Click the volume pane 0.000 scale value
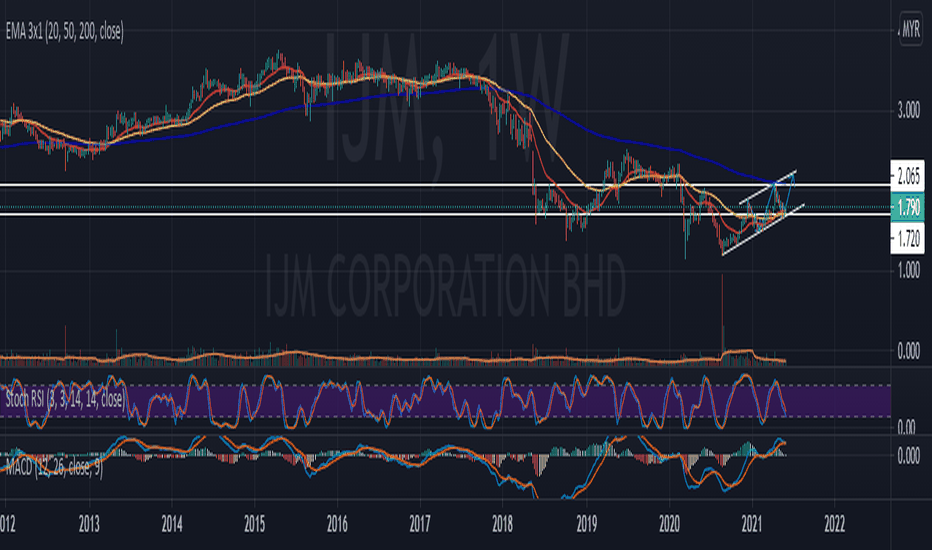The height and width of the screenshot is (550, 932). click(x=908, y=351)
